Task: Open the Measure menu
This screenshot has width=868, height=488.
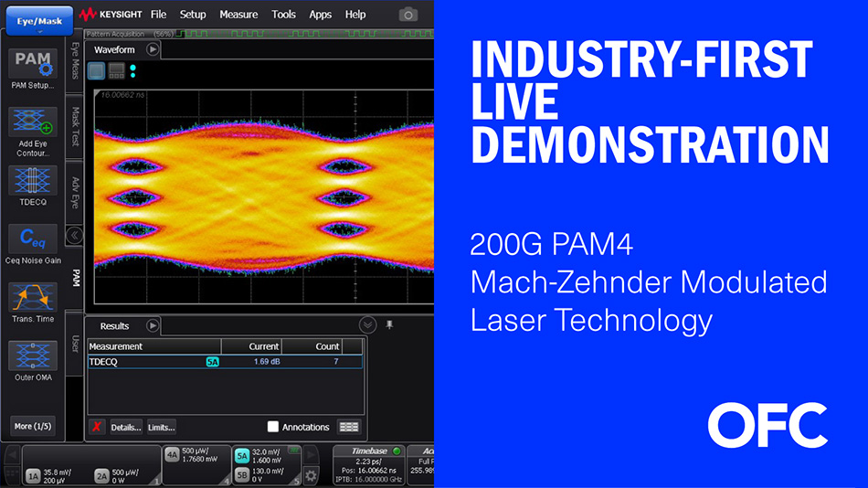Action: click(x=238, y=15)
